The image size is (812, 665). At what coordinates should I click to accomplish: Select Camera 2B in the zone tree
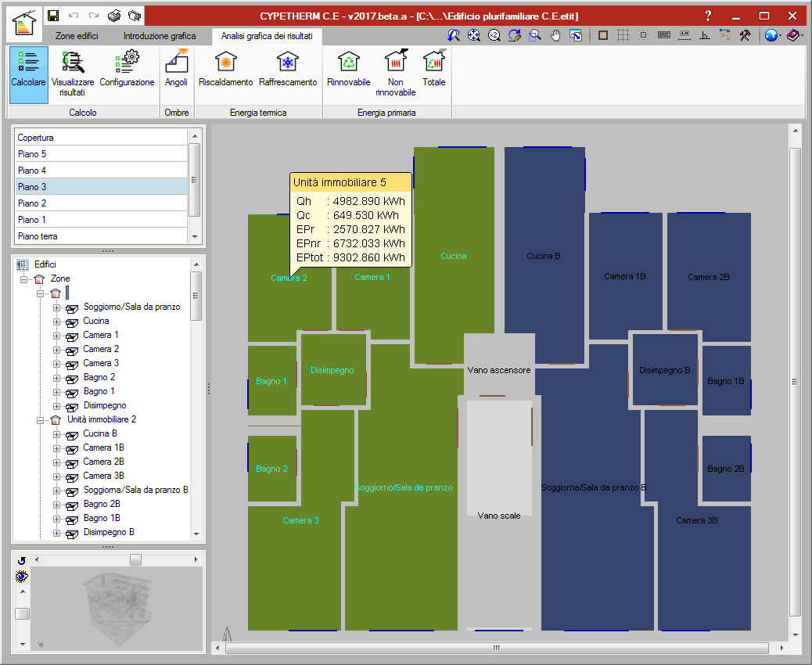click(103, 462)
